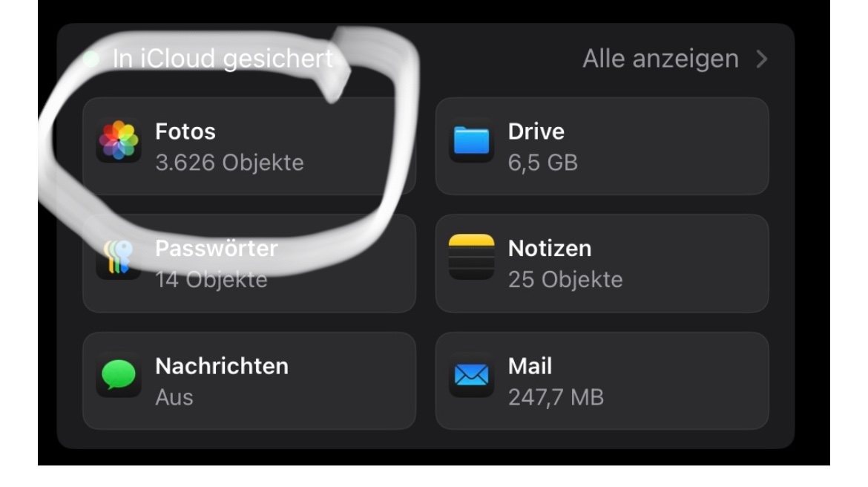Open Nachrichten tile by its title
868x487 pixels.
pyautogui.click(x=221, y=366)
